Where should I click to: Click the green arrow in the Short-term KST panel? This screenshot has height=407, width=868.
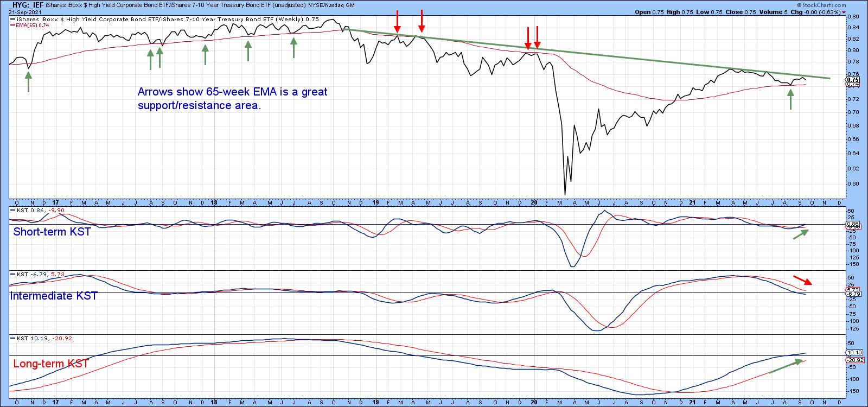[x=801, y=234]
